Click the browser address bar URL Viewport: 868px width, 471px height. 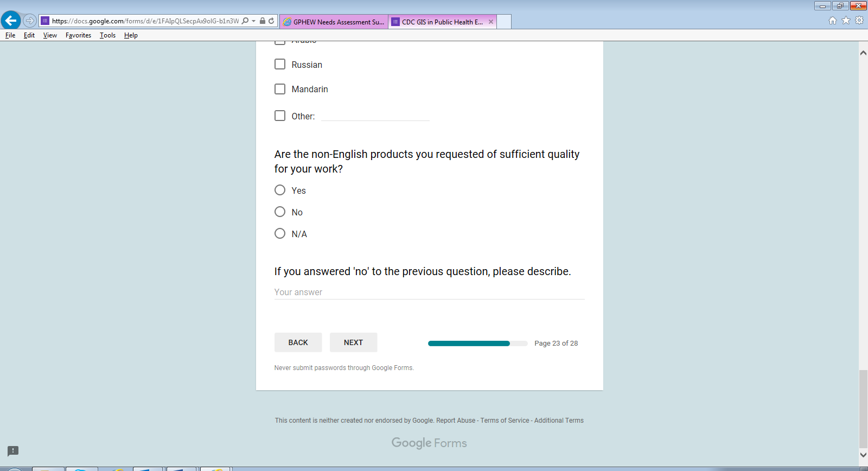tap(145, 21)
